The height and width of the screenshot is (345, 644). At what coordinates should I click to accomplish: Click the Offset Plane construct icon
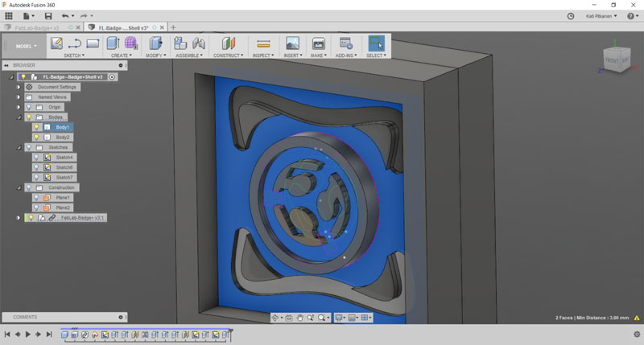229,43
